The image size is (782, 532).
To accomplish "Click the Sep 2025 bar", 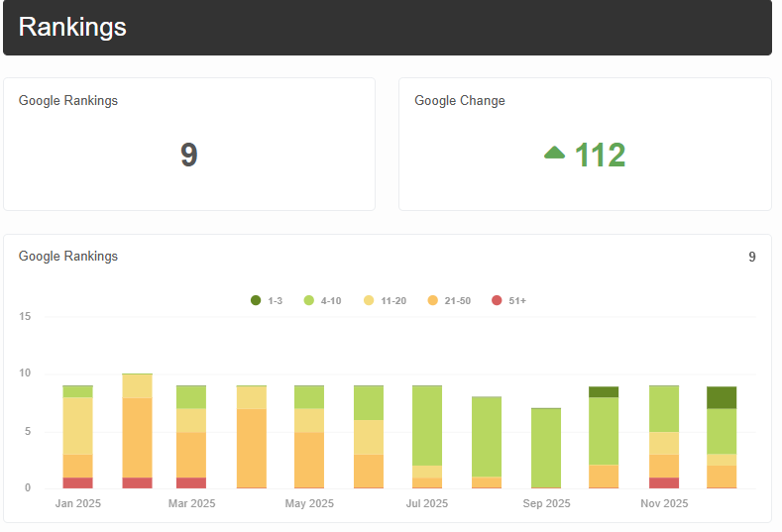I will click(546, 448).
